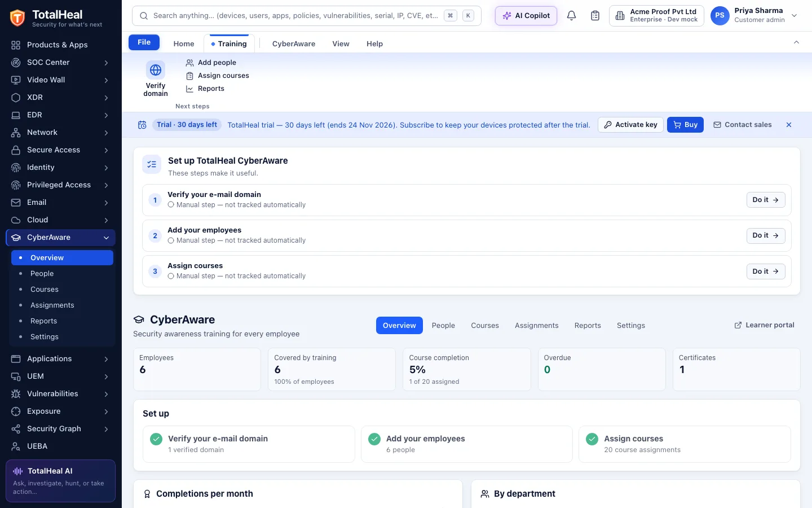Viewport: 812px width, 508px height.
Task: Open the Help ribbon tab
Action: coord(374,43)
